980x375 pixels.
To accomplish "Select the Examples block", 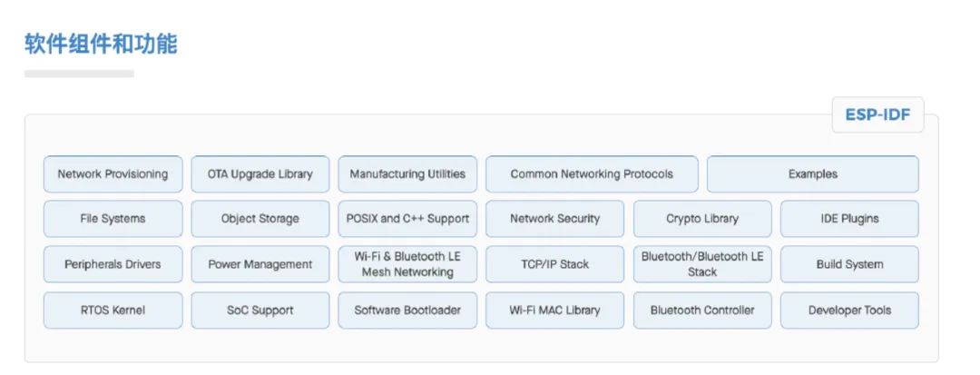I will pos(812,174).
